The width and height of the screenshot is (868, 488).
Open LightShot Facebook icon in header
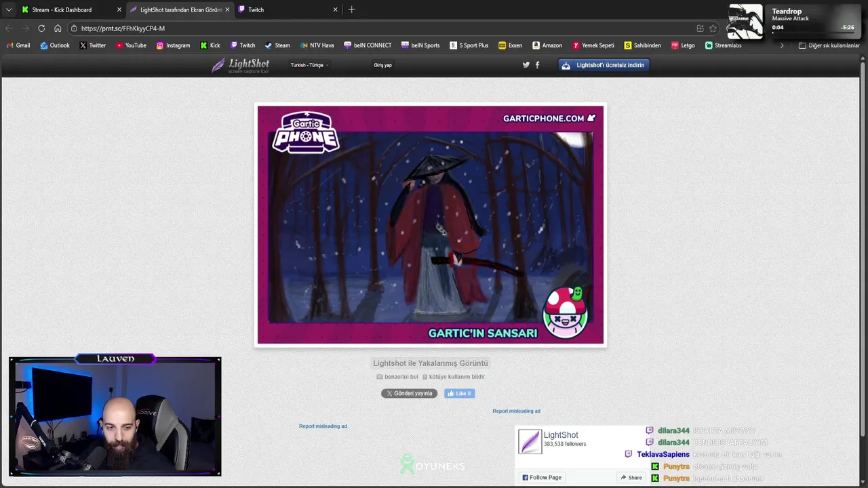[x=538, y=65]
